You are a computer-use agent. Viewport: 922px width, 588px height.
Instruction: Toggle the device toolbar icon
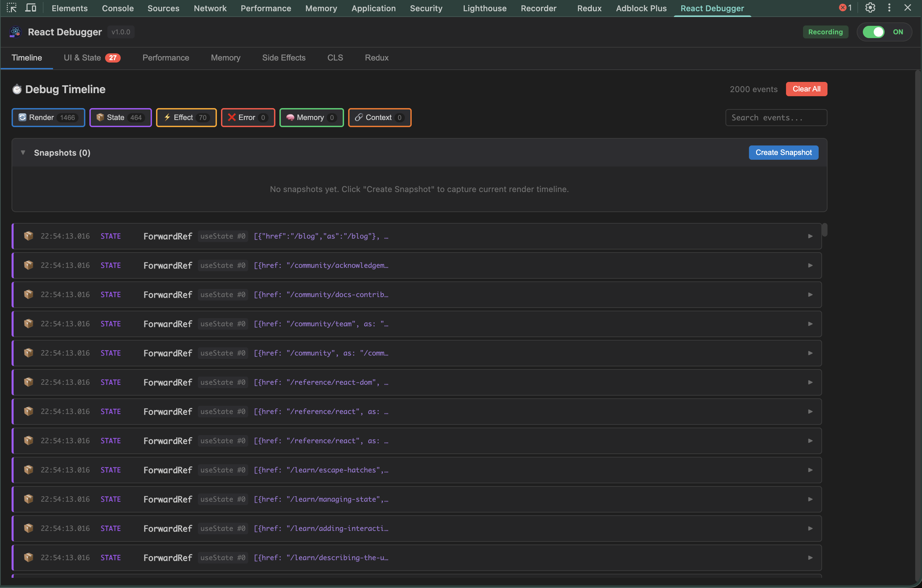tap(31, 8)
